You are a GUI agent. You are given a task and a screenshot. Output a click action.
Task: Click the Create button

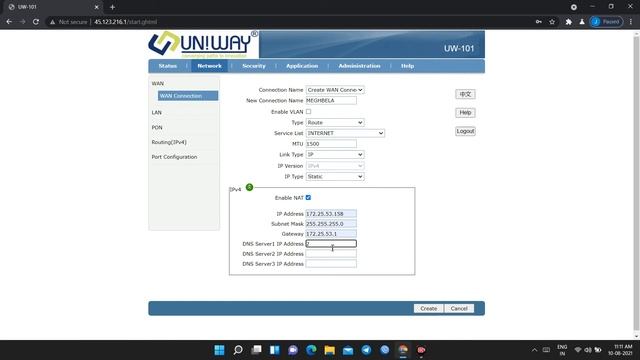(x=429, y=309)
